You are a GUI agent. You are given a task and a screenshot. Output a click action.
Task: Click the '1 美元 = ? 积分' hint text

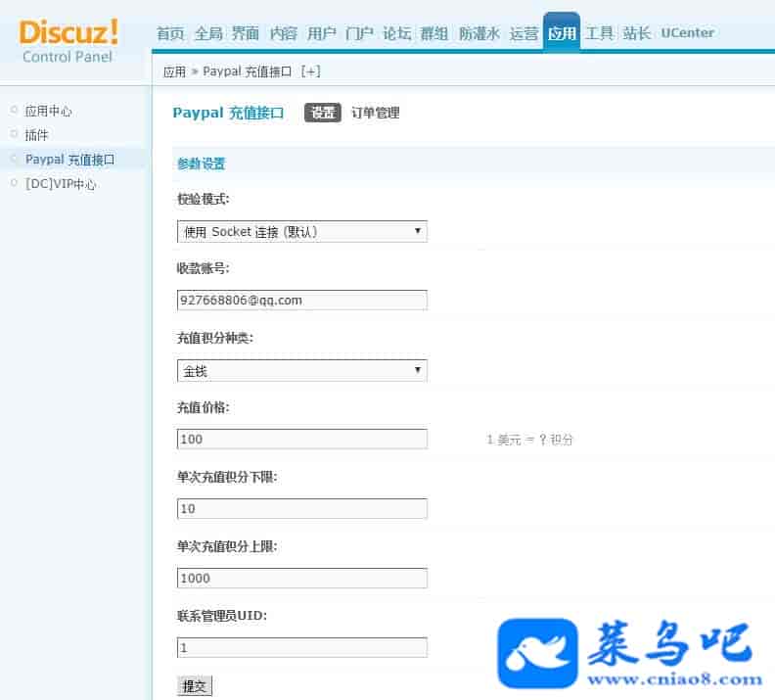pyautogui.click(x=529, y=440)
